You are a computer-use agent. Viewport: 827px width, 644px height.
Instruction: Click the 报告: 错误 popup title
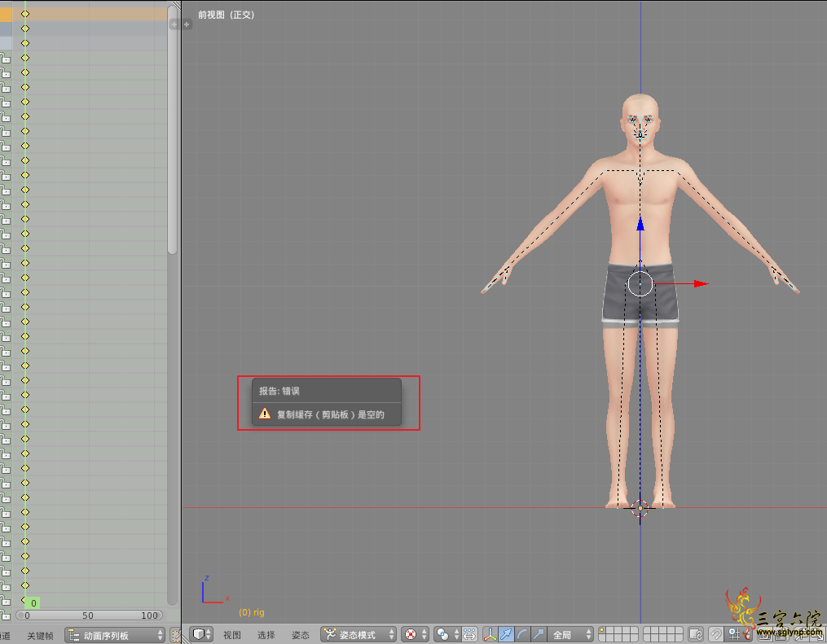[279, 391]
